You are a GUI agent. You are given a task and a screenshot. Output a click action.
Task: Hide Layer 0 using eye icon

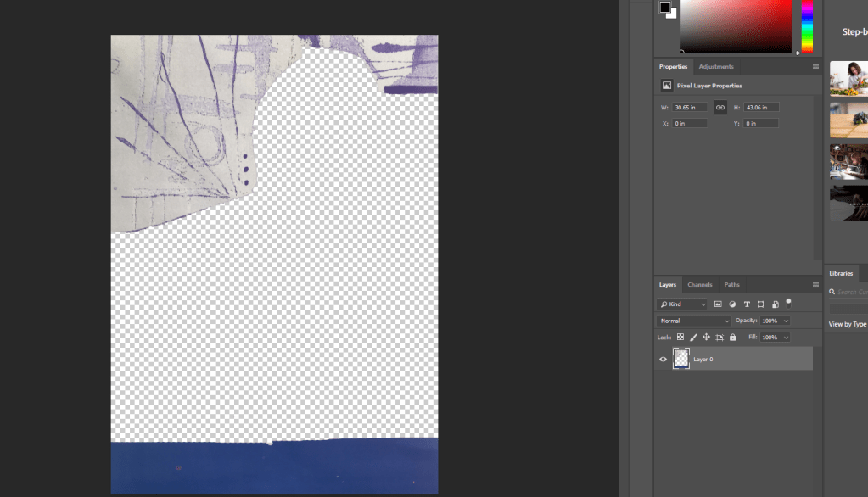pyautogui.click(x=664, y=359)
